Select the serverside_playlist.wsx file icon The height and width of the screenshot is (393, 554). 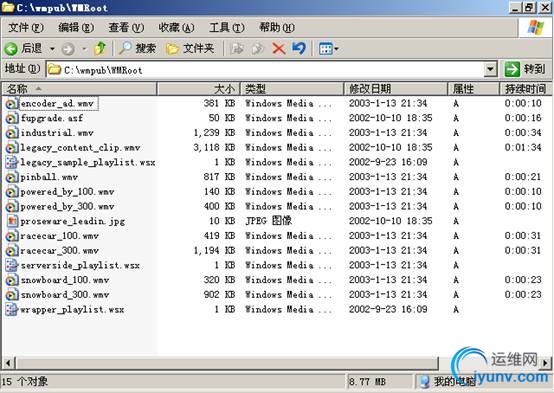[11, 265]
